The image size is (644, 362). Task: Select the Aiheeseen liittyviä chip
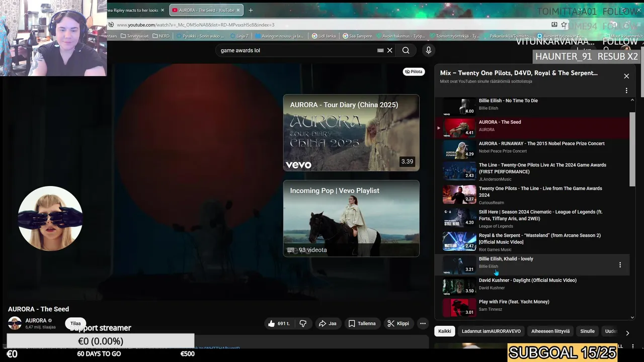point(550,331)
